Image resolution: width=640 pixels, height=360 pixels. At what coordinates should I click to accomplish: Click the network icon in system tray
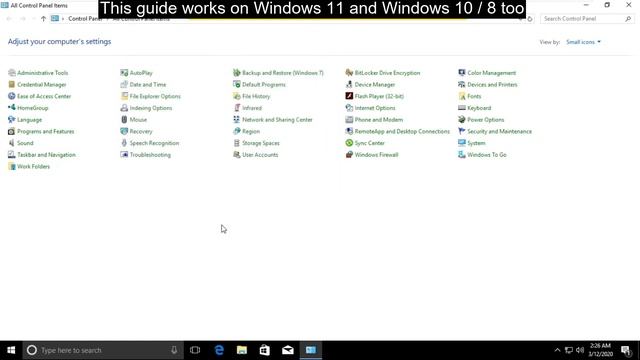[x=569, y=350]
